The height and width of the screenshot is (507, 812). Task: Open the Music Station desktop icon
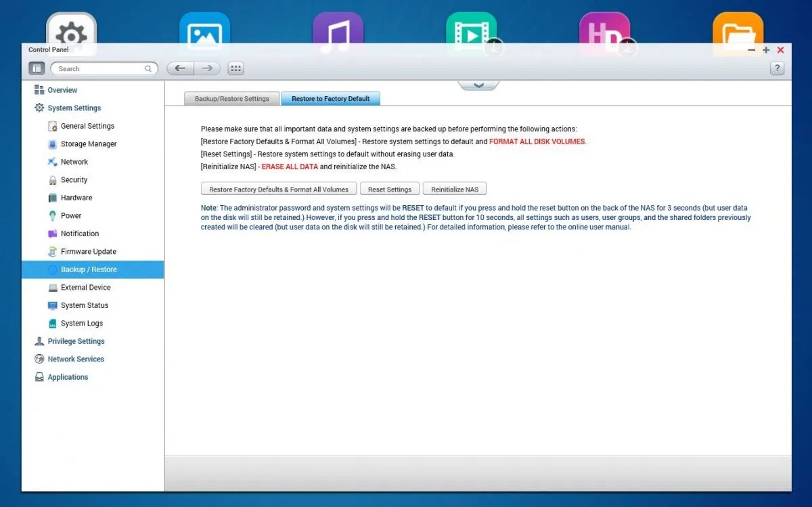point(338,35)
